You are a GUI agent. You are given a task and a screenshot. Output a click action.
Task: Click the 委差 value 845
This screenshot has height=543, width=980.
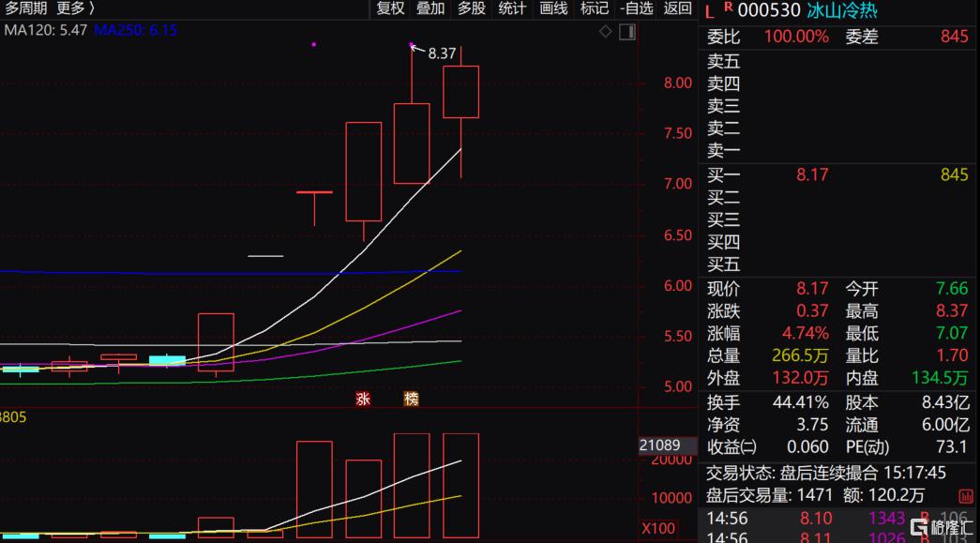coord(955,37)
